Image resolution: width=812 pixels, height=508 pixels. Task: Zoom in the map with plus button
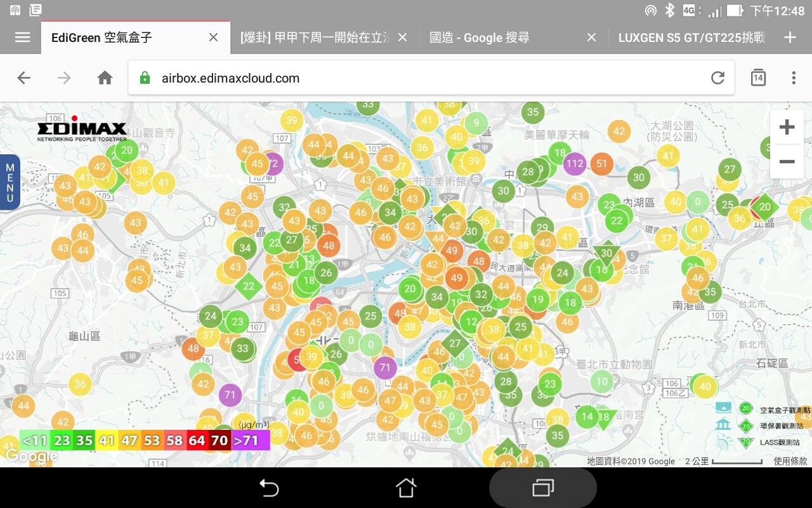coord(787,127)
